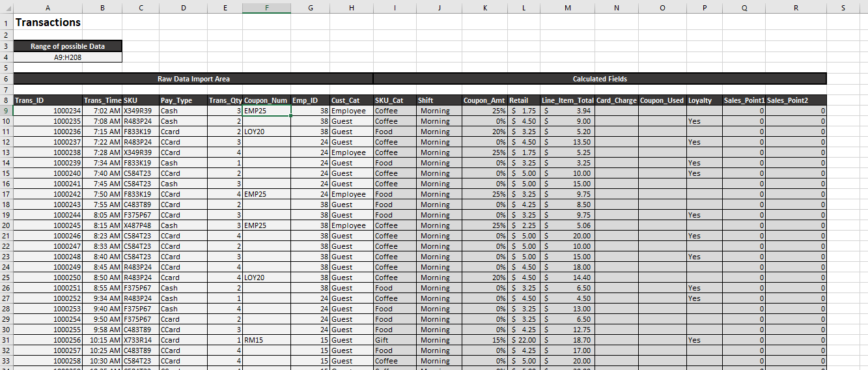The width and height of the screenshot is (868, 370).
Task: Click the 'Calculated Fields' banner
Action: 600,79
